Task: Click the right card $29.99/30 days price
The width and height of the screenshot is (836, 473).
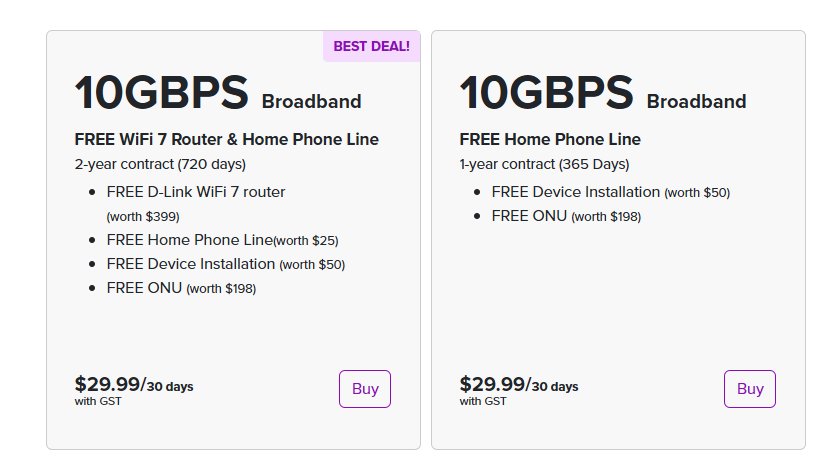Action: pos(519,384)
